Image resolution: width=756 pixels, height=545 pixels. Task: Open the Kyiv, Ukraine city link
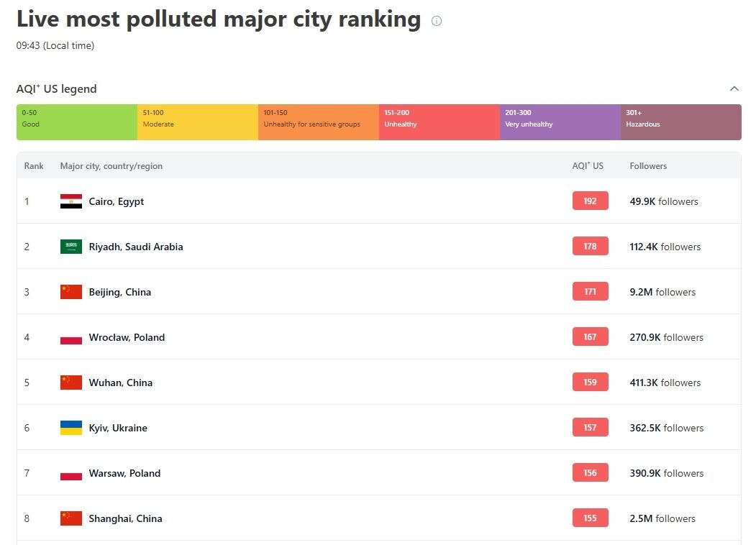pos(118,428)
